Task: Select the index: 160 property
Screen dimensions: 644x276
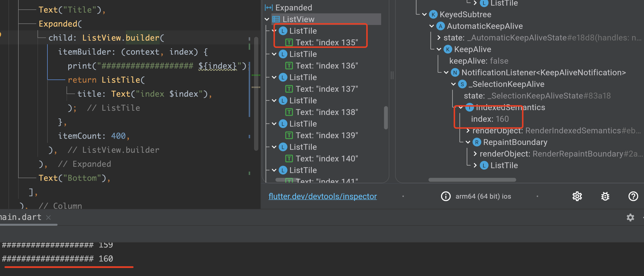Action: click(x=490, y=119)
